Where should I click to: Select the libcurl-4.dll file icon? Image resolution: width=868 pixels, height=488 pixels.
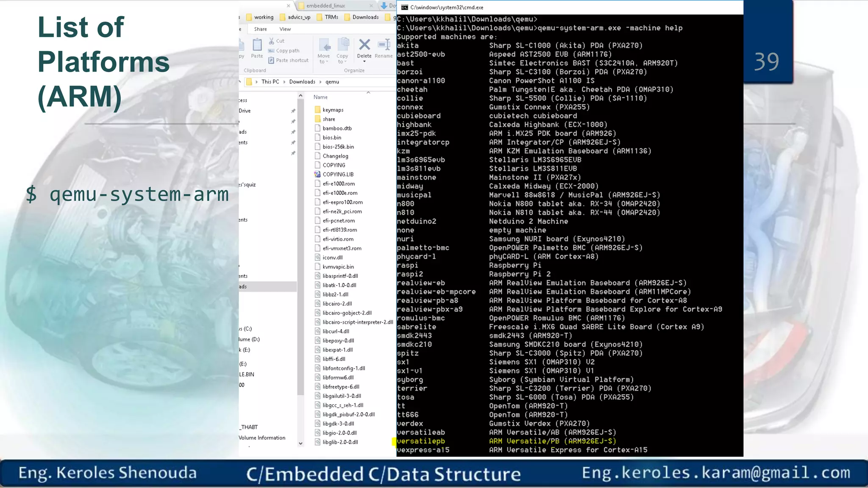point(318,331)
